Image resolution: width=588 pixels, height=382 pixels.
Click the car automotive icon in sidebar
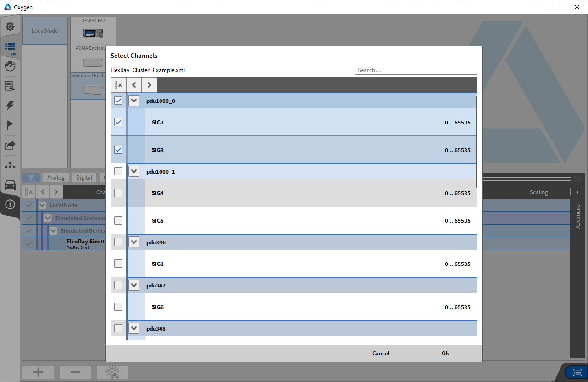pos(10,185)
